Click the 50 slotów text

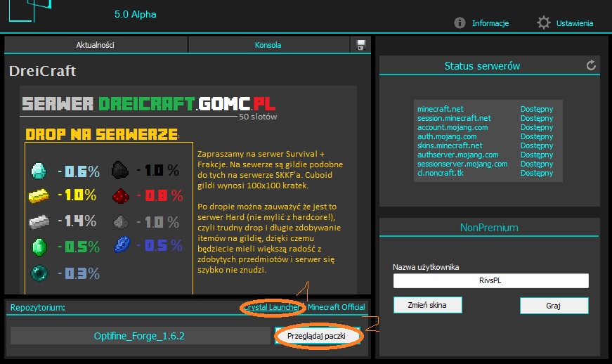click(258, 117)
